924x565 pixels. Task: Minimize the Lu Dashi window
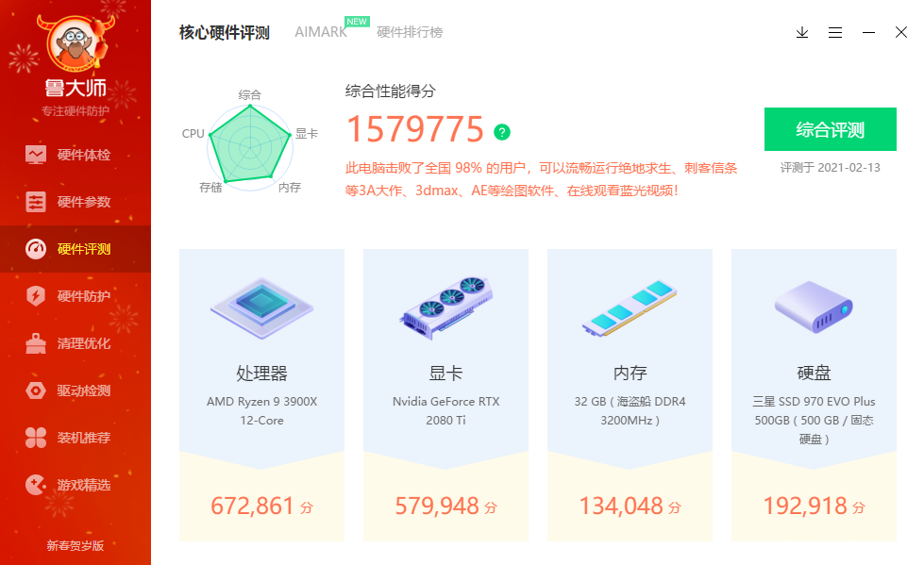click(x=868, y=32)
